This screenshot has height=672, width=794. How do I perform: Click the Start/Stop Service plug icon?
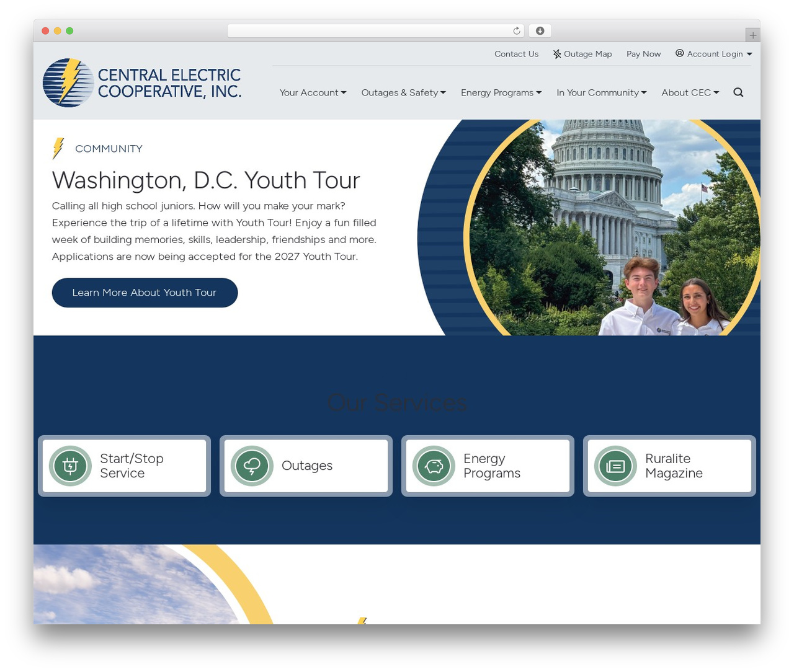pyautogui.click(x=70, y=466)
